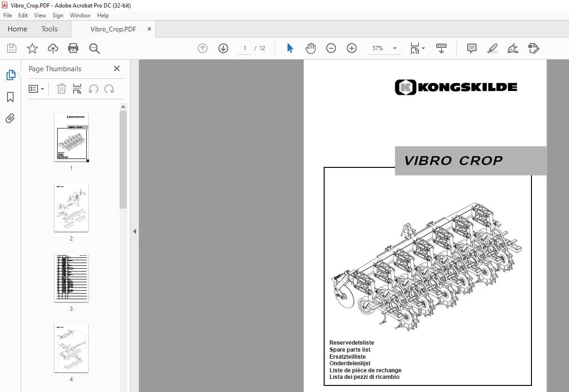Screen dimensions: 569x392
Task: Select the Highlight text pen tool
Action: [492, 48]
